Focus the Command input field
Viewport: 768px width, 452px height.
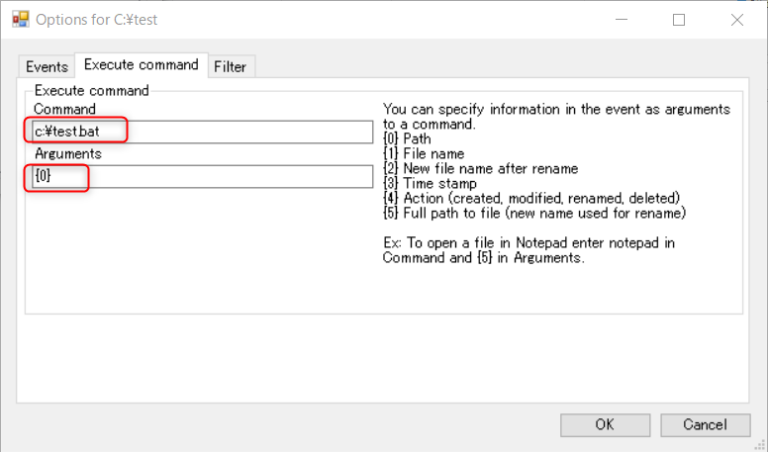[200, 131]
